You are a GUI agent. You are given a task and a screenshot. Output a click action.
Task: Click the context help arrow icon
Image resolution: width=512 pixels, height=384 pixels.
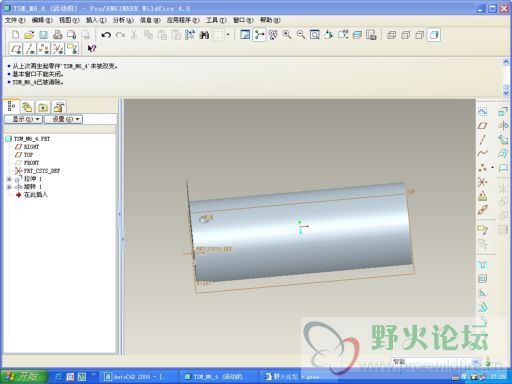pos(91,49)
